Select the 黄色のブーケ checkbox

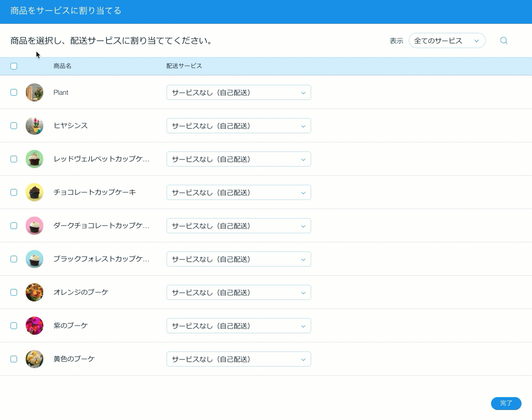click(14, 359)
